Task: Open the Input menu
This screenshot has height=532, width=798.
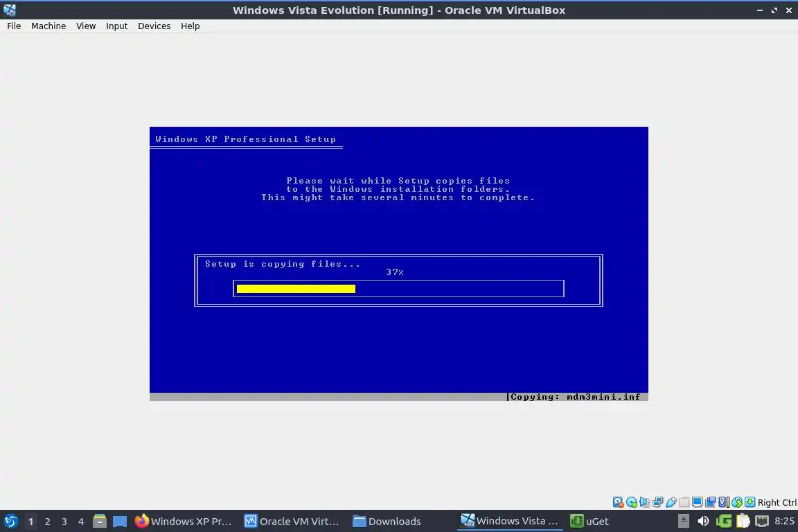Action: [116, 26]
